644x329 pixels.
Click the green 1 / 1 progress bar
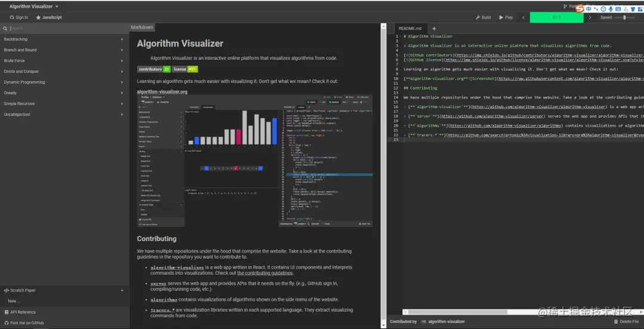556,17
